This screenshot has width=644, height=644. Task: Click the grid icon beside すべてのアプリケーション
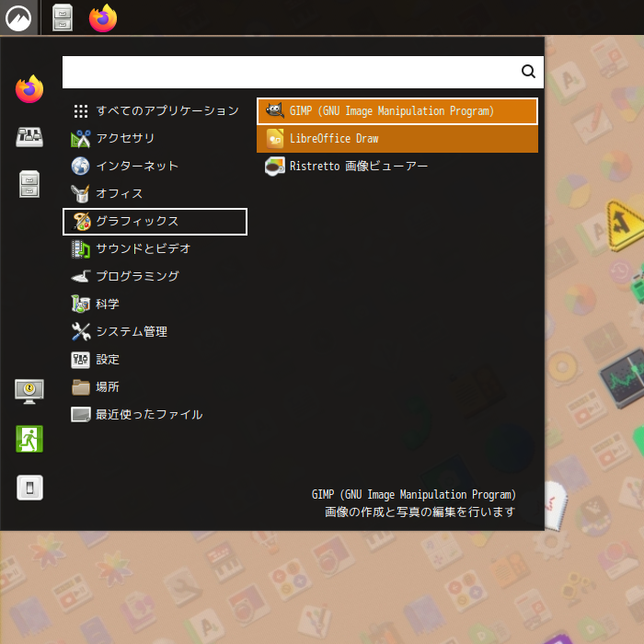click(81, 111)
